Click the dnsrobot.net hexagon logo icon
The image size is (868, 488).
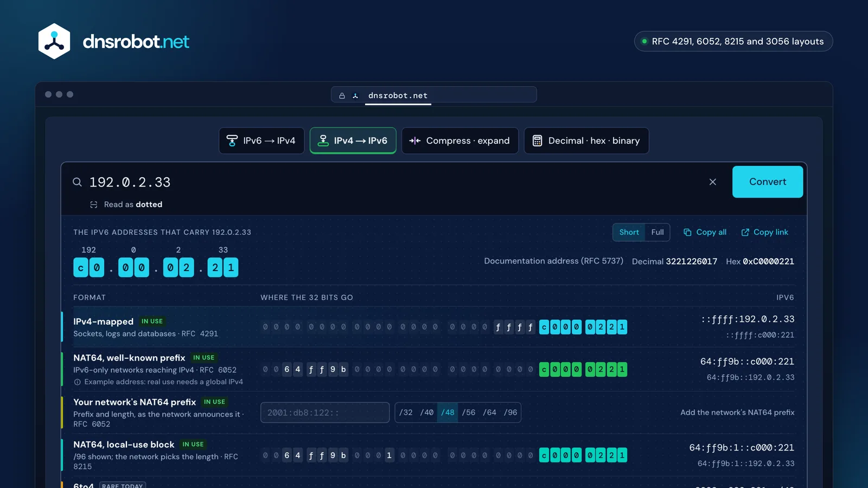pyautogui.click(x=54, y=41)
